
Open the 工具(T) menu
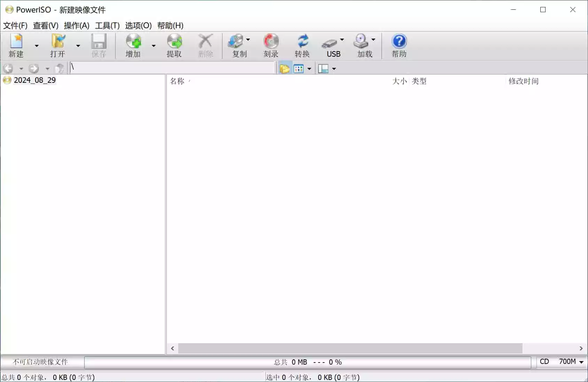(x=107, y=25)
